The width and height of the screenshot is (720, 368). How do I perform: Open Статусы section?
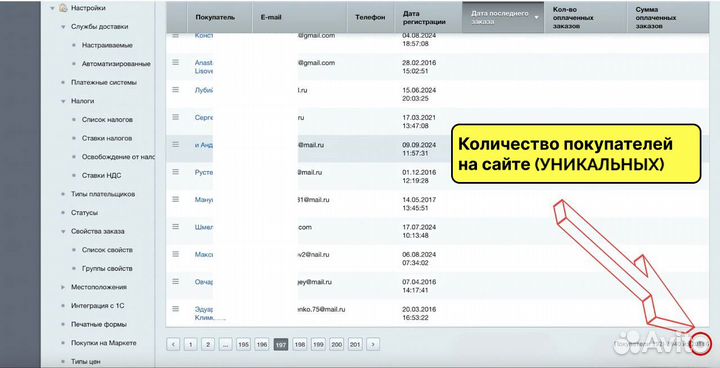(84, 213)
